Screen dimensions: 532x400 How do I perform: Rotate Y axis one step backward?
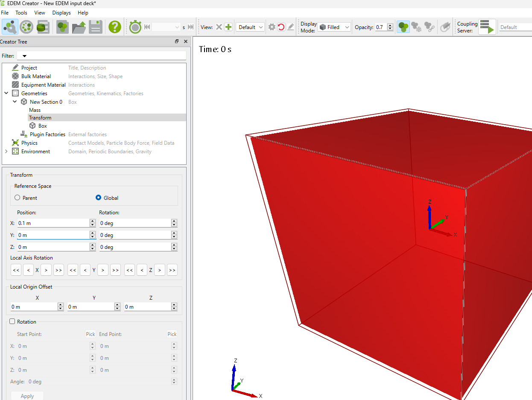[85, 270]
